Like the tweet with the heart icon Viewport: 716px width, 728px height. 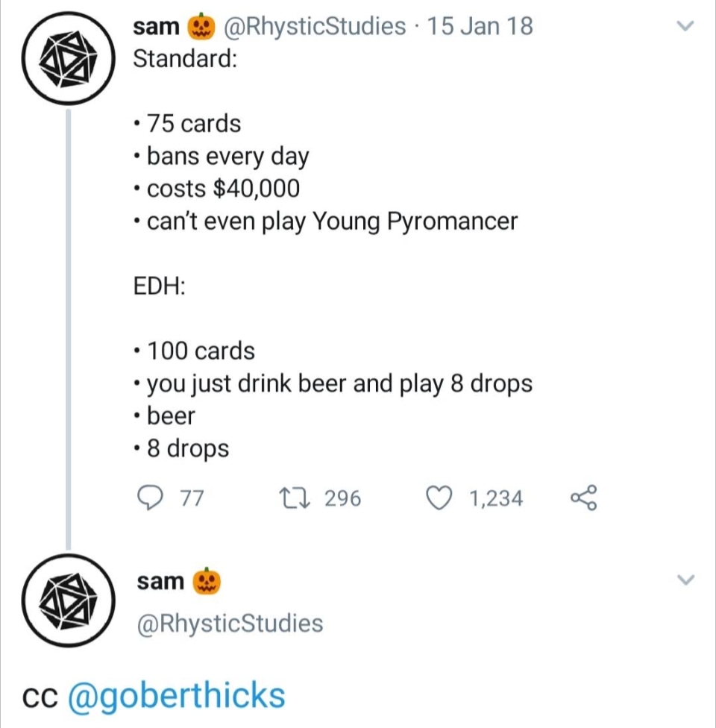click(441, 498)
